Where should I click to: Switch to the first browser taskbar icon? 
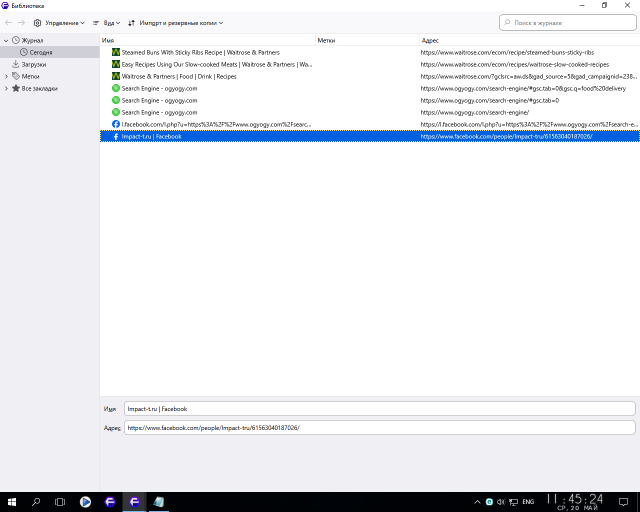110,502
